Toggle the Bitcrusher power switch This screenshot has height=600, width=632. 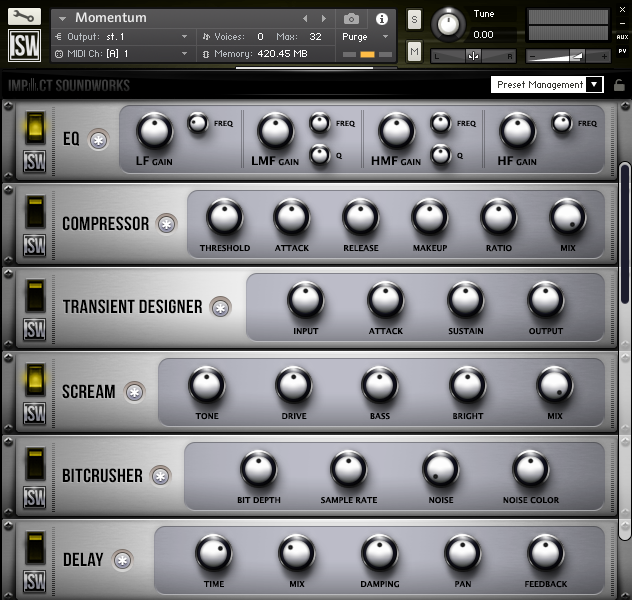(x=35, y=464)
